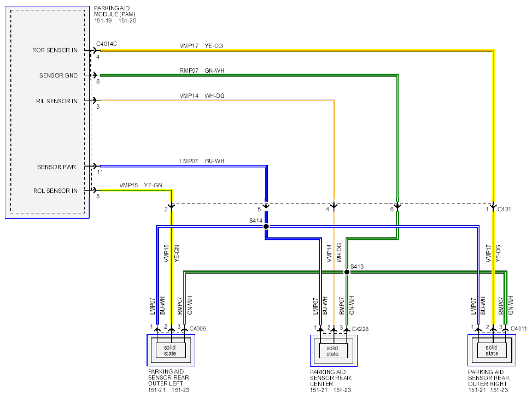Click vertical "RMP07 GN-WH" label above C4228
This screenshot has height=397, width=532.
[347, 305]
